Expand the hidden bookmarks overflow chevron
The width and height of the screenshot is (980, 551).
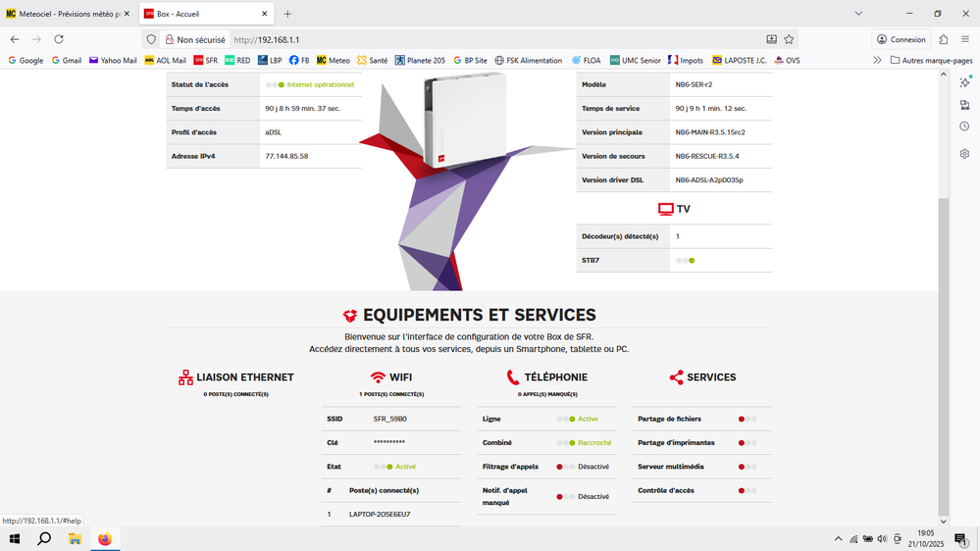pos(877,60)
